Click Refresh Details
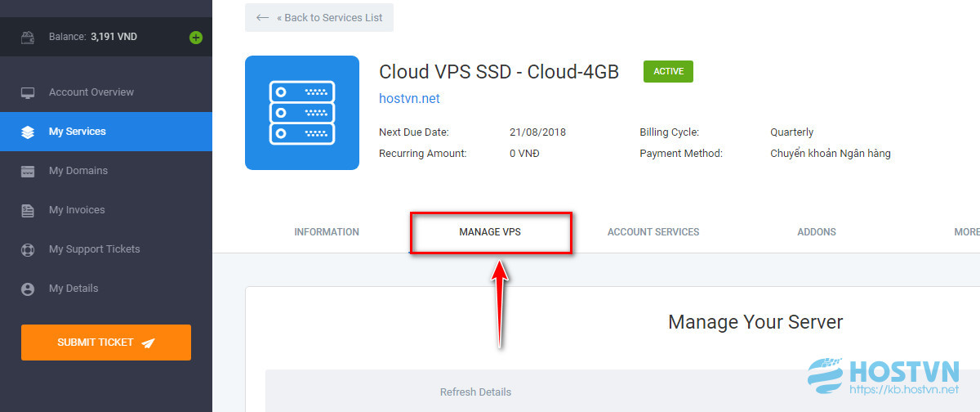980x412 pixels. (475, 392)
